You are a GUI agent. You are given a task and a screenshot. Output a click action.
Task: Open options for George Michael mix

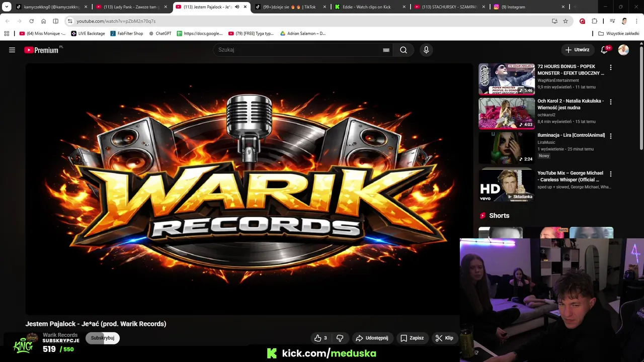coord(611,174)
